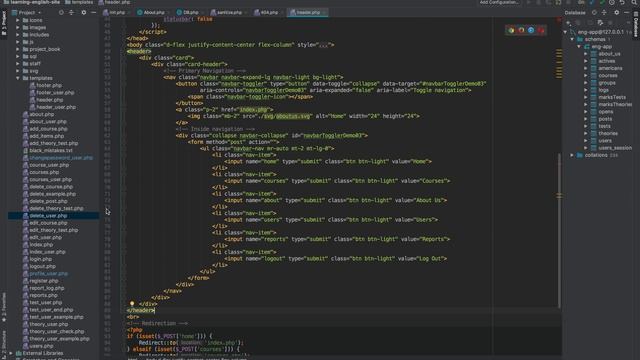
Task: Select the marksTests table
Action: [612, 97]
